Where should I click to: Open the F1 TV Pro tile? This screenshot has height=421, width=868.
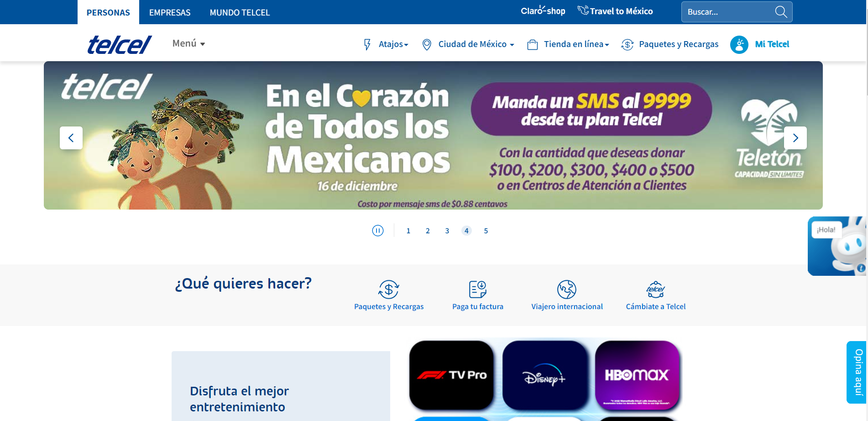tap(451, 375)
